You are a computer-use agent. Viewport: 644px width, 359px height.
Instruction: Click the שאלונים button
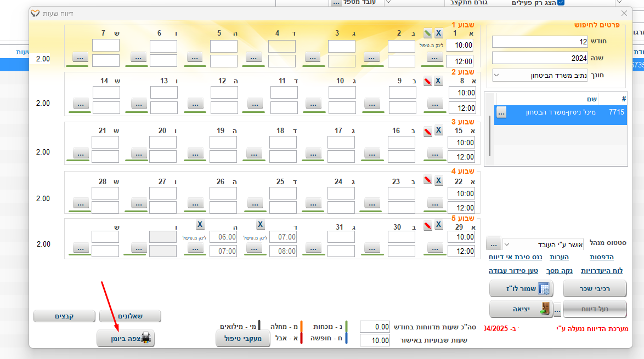point(129,316)
